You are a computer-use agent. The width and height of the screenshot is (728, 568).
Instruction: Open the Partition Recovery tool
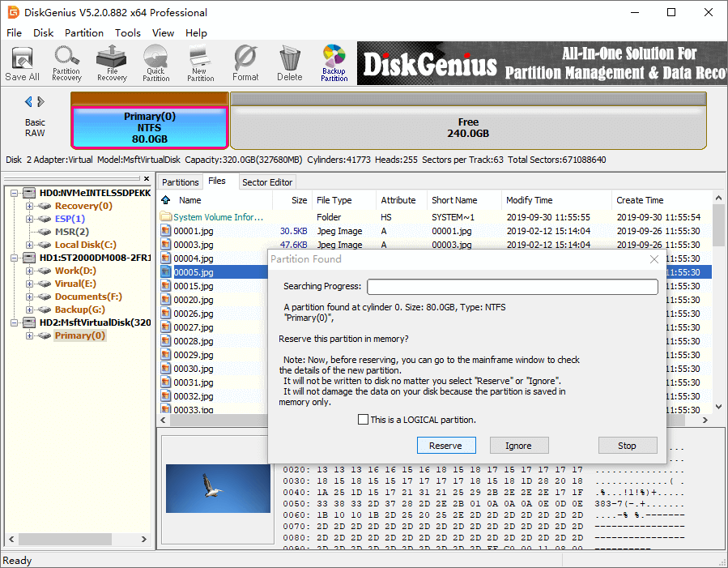coord(66,63)
